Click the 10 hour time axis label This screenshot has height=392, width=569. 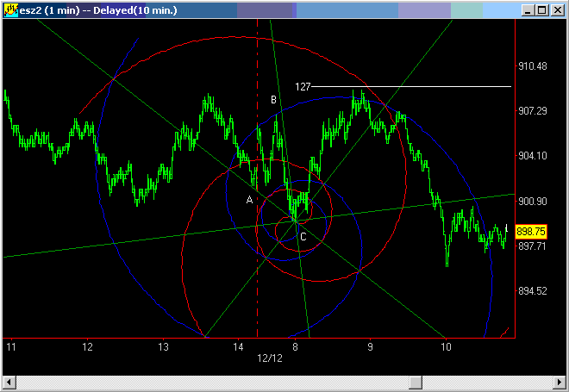point(446,347)
